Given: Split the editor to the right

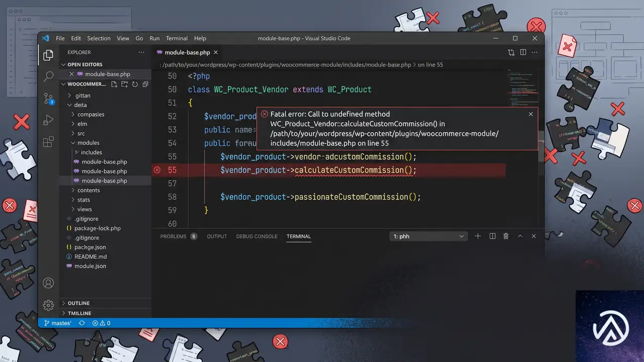Looking at the screenshot, I should [523, 52].
